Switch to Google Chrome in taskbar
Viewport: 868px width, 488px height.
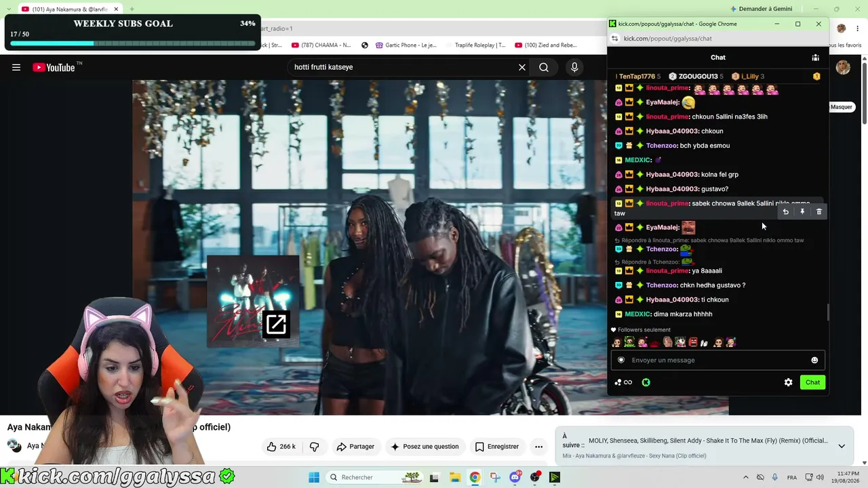click(475, 477)
